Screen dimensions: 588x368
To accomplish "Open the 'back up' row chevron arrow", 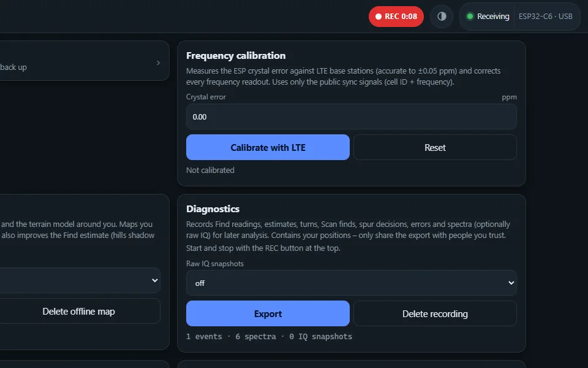I will tap(158, 63).
